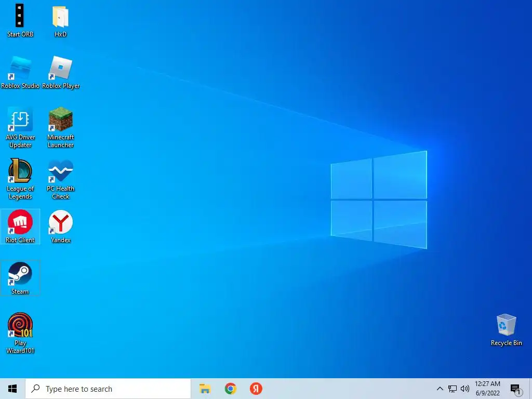Select the AVG Driver Updater shortcut
532x399 pixels.
tap(20, 128)
